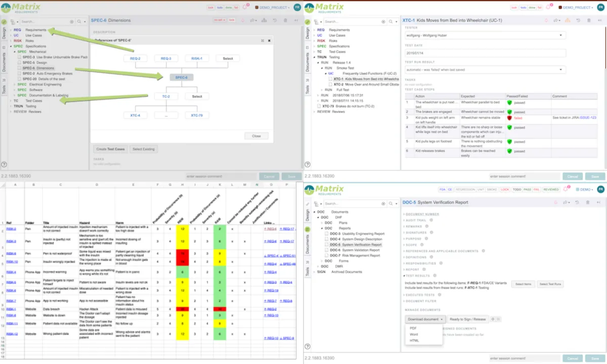Click the list icon right of the document gear
This screenshot has width=607, height=364.
498,319
